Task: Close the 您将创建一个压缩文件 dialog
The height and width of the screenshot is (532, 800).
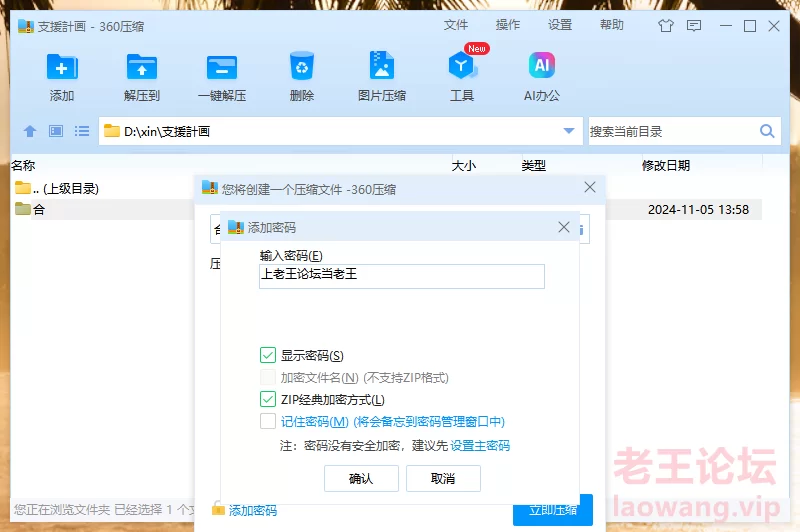Action: coord(590,187)
